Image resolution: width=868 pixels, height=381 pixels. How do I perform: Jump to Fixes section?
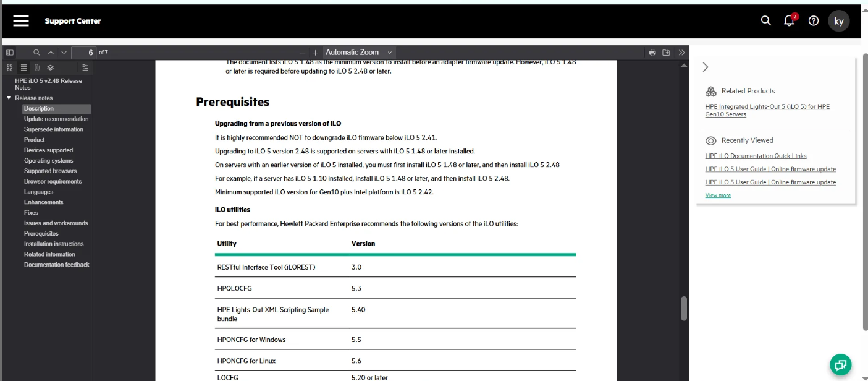(31, 213)
